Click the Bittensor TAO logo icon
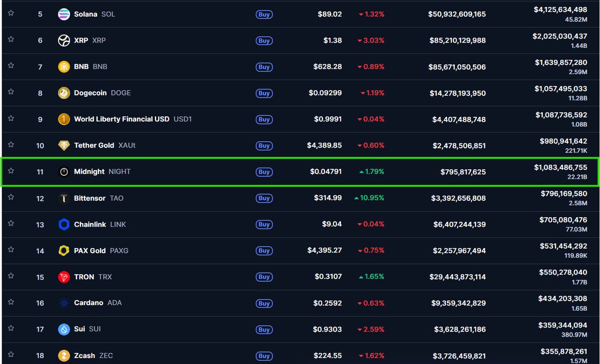 64,198
